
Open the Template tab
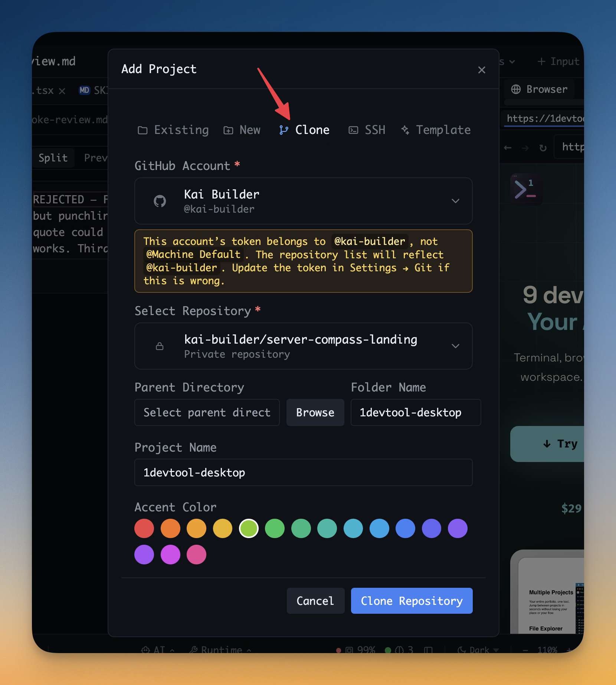point(436,130)
